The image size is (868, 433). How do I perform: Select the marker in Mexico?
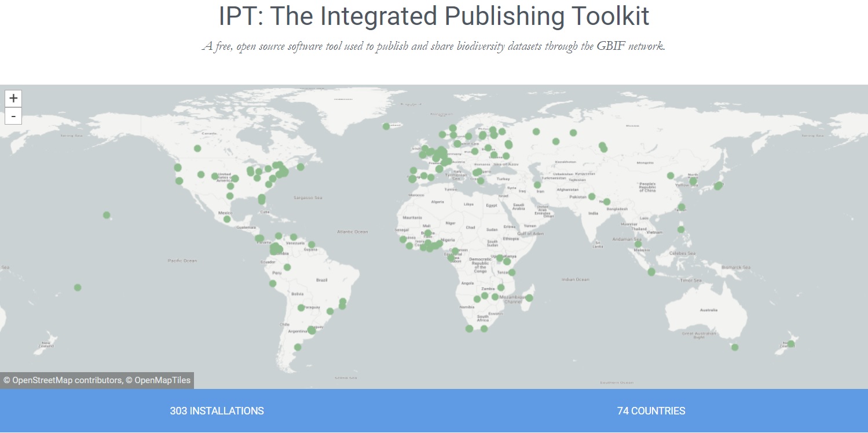pos(227,219)
